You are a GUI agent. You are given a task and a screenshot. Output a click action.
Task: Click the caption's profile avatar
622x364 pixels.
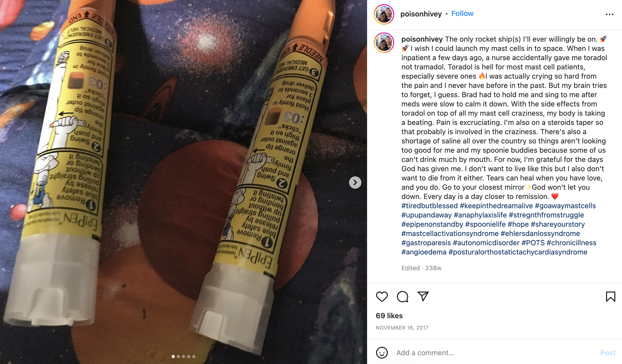(384, 42)
